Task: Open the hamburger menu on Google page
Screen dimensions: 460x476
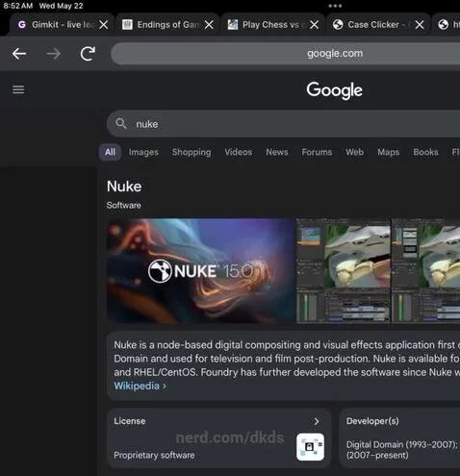Action: coord(18,89)
